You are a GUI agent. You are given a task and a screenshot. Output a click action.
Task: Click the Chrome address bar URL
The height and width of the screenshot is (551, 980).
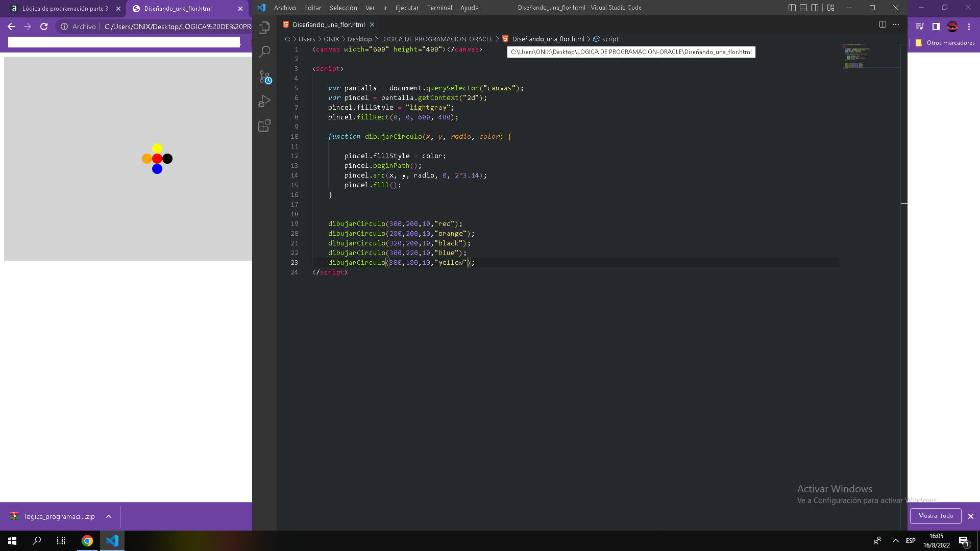click(x=178, y=27)
